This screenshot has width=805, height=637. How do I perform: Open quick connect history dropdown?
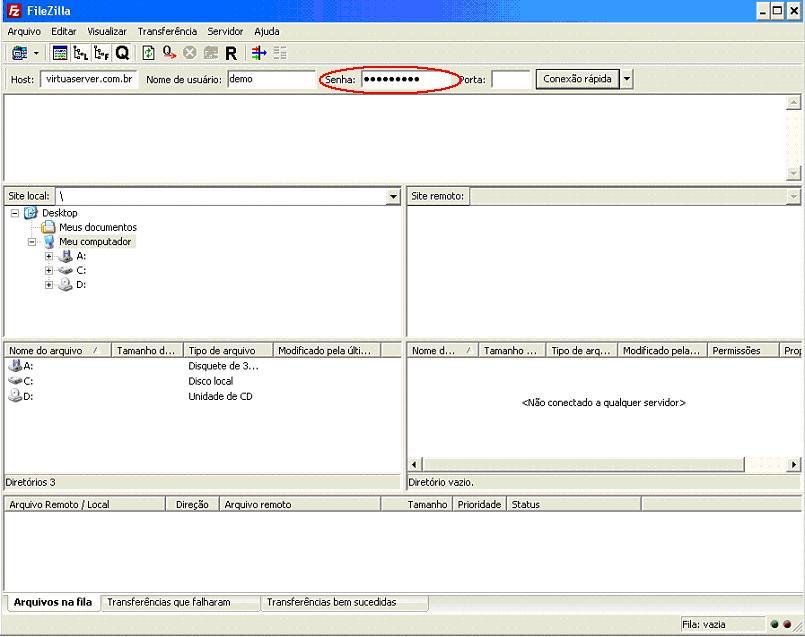coord(627,80)
